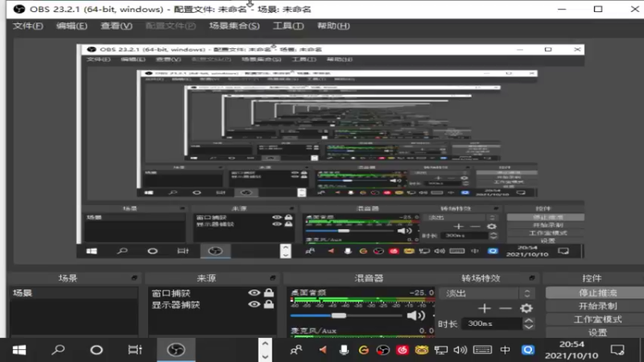Viewport: 644px width, 362px height.
Task: Switch input mode via 中 IME indicator
Action: point(506,350)
